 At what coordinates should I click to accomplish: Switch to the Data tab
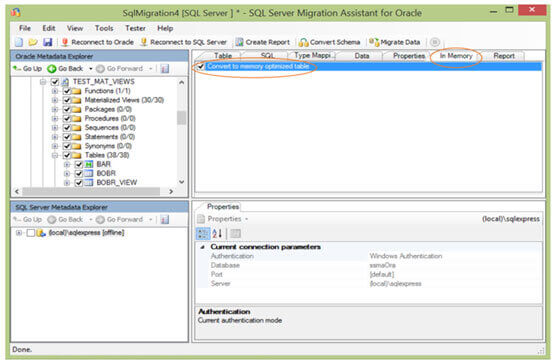click(362, 56)
